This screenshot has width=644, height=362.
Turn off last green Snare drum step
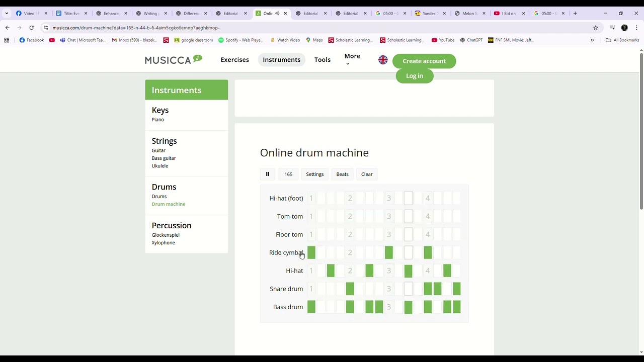457,289
